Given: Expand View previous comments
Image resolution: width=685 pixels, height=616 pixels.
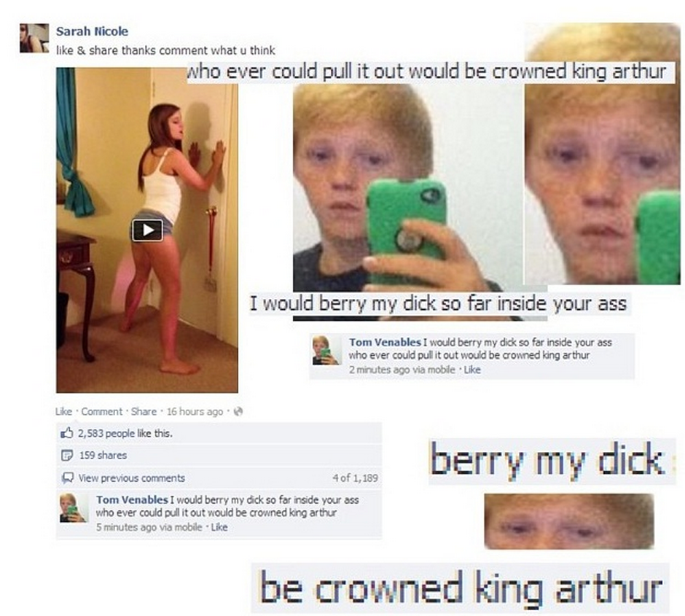Looking at the screenshot, I should click(131, 478).
